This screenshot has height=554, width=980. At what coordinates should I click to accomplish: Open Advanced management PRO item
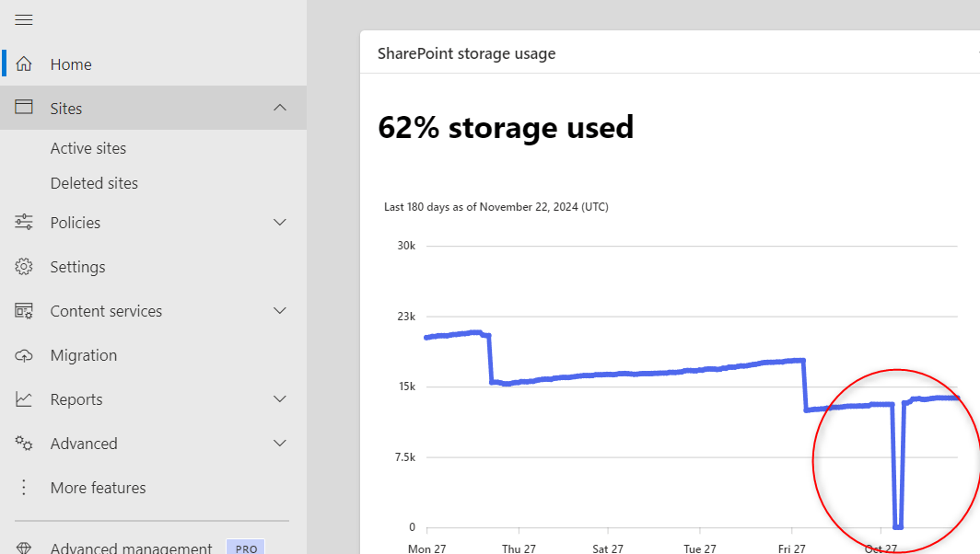point(131,548)
